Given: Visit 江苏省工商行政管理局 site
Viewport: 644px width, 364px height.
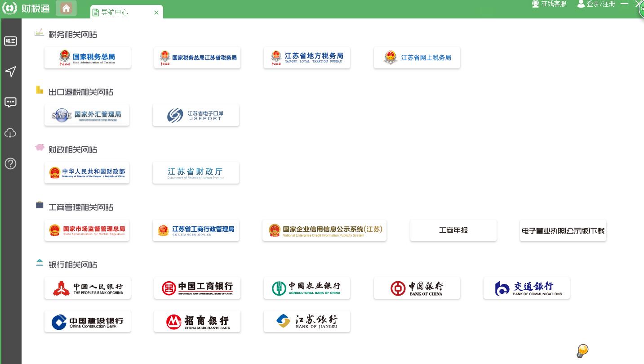Looking at the screenshot, I should pyautogui.click(x=196, y=230).
